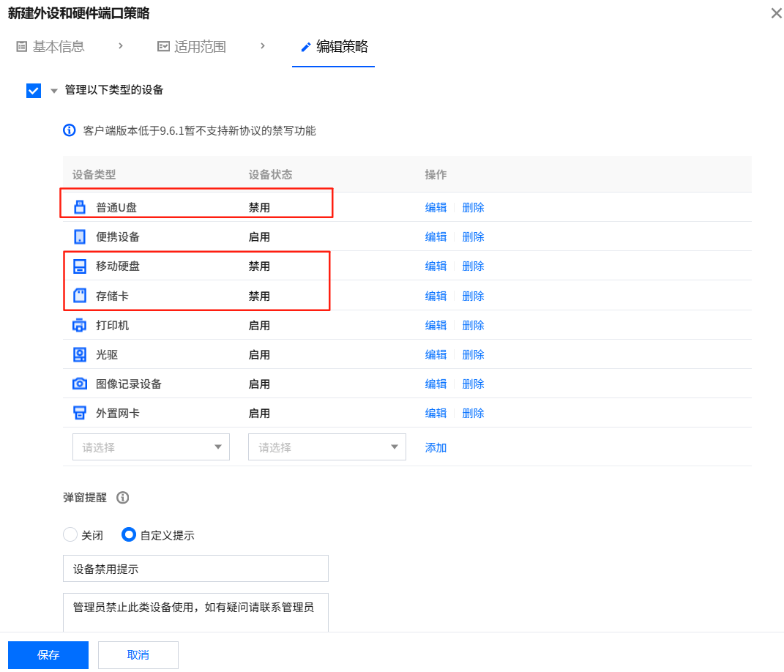The image size is (784, 672).
Task: Select the 关闭 radio option
Action: pyautogui.click(x=70, y=535)
